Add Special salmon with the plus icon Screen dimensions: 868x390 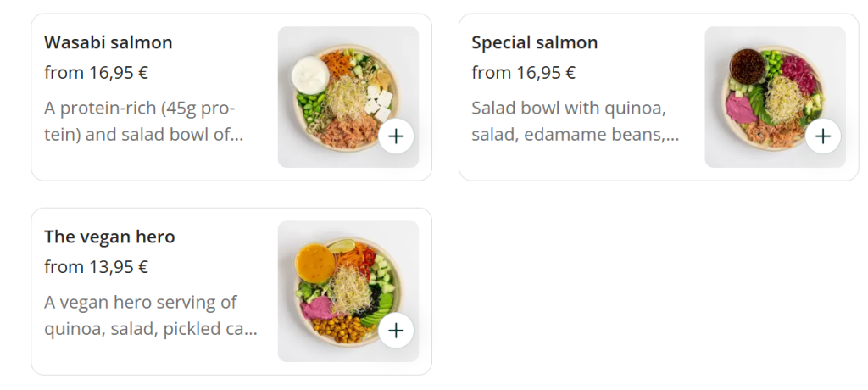point(822,136)
